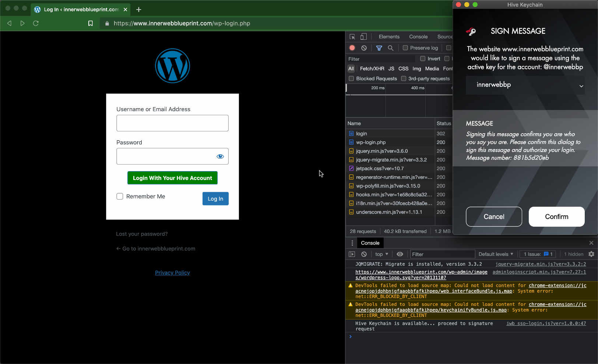Click the underscore.min.js file icon
Screen dimensions: 598x364
pyautogui.click(x=351, y=212)
